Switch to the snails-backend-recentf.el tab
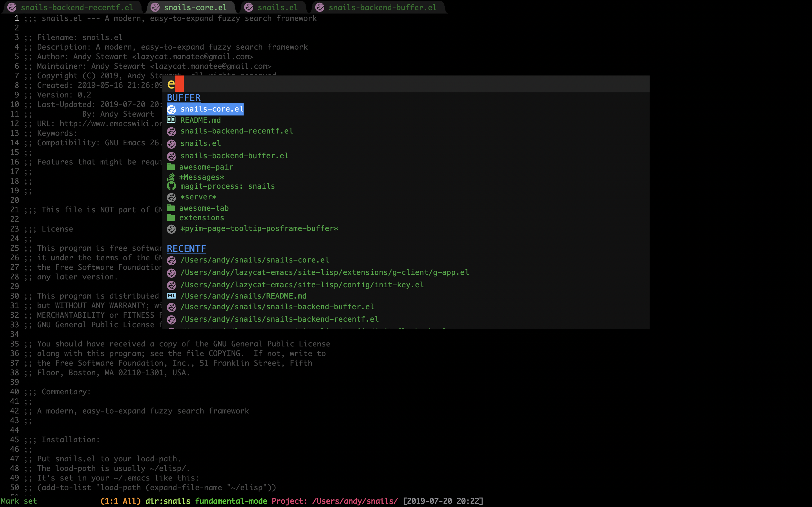Viewport: 812px width, 507px height. tap(76, 7)
